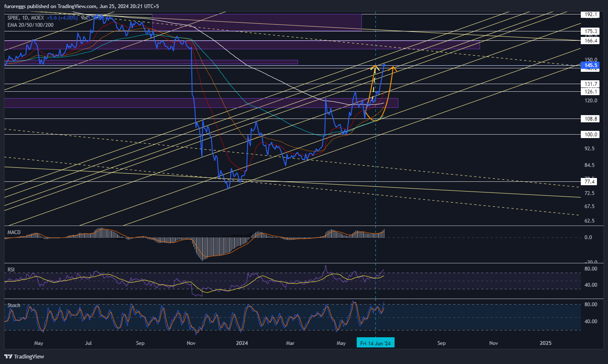Click the MACD pane label
This screenshot has width=608, height=364.
coord(14,232)
